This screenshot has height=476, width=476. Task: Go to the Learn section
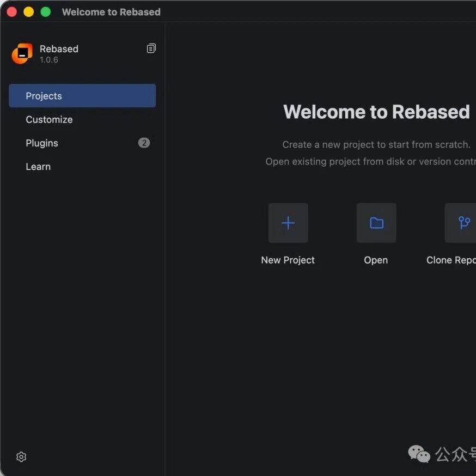(82, 166)
